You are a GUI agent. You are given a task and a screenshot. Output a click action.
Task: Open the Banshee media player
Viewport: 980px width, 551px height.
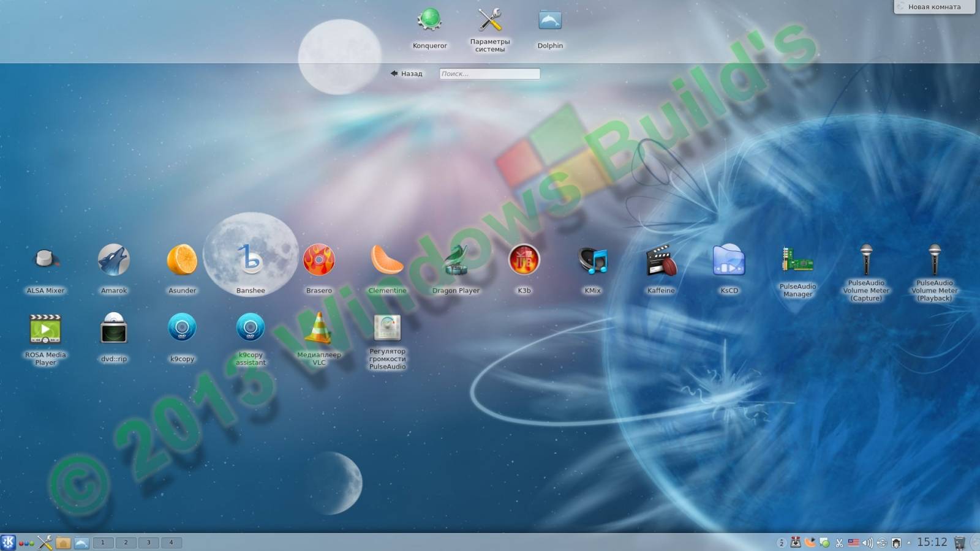click(x=251, y=269)
